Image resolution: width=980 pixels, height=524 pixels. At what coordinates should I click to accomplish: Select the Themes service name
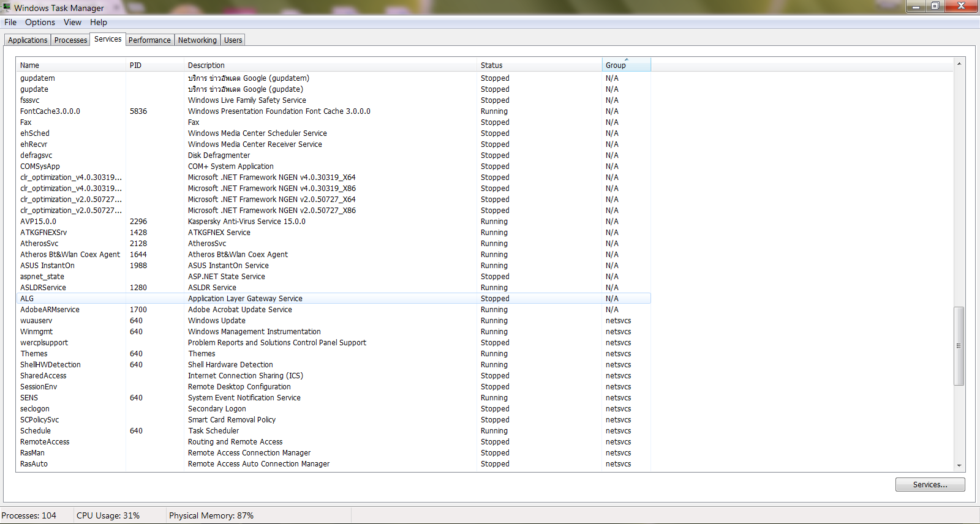tap(34, 354)
